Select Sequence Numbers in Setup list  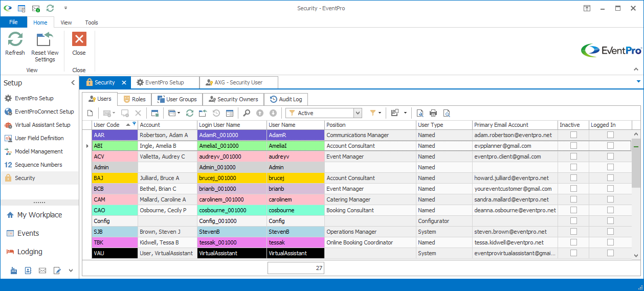coord(39,165)
